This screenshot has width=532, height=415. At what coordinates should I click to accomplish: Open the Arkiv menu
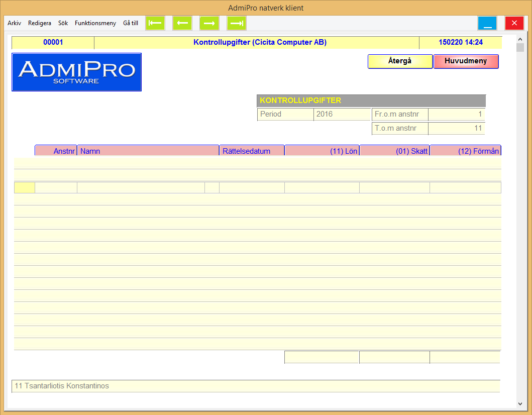(14, 23)
